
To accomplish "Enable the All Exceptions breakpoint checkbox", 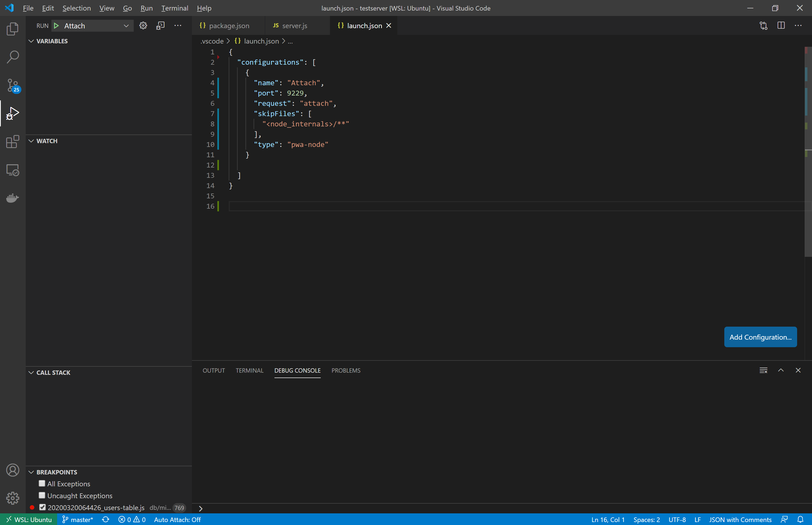I will pos(42,483).
